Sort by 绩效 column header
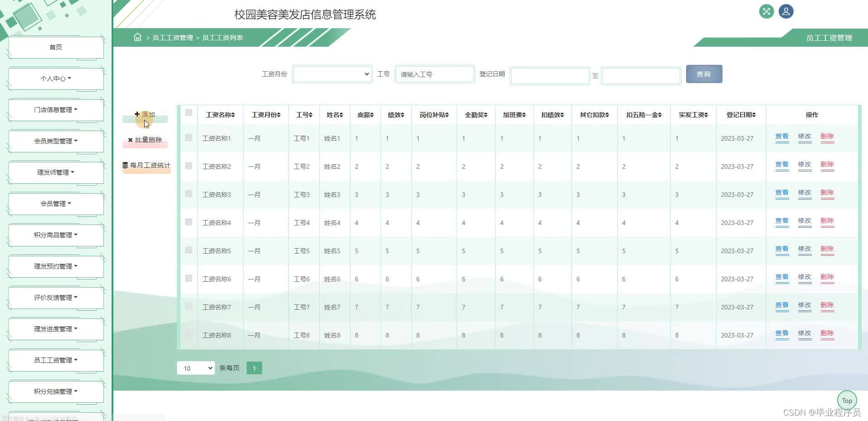Screen dimensions: 868x421 pyautogui.click(x=396, y=115)
